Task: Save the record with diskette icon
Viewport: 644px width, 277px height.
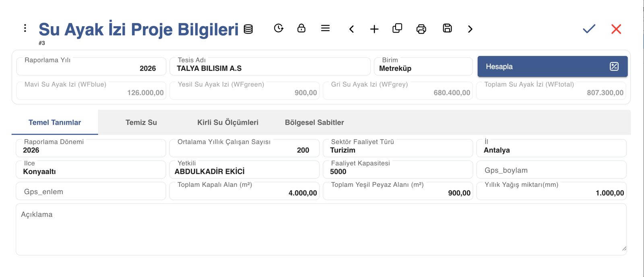Action: pos(447,28)
